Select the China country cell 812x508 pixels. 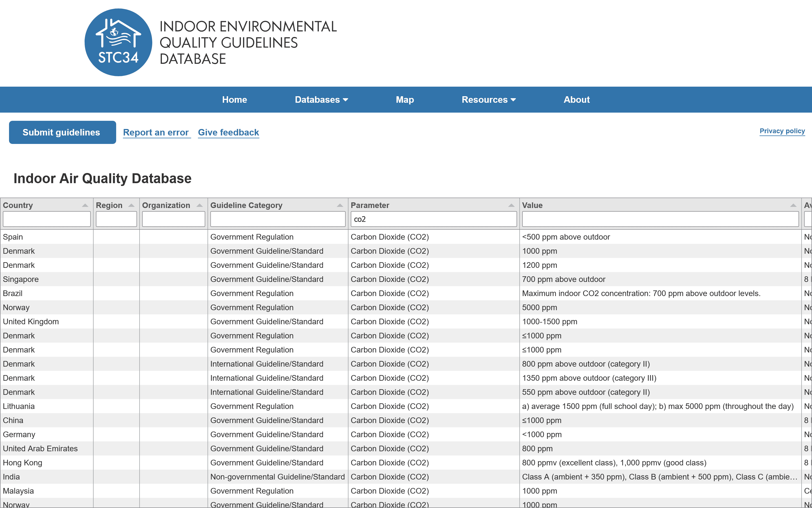47,420
